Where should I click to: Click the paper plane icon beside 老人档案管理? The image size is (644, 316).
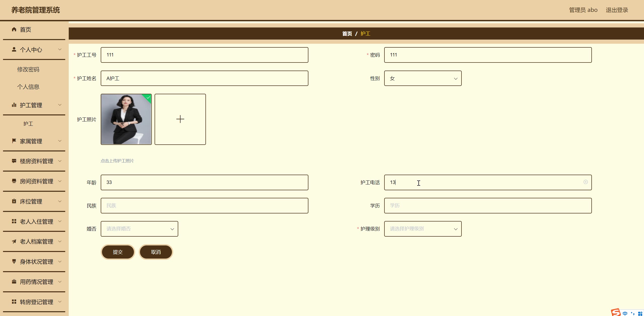point(14,241)
